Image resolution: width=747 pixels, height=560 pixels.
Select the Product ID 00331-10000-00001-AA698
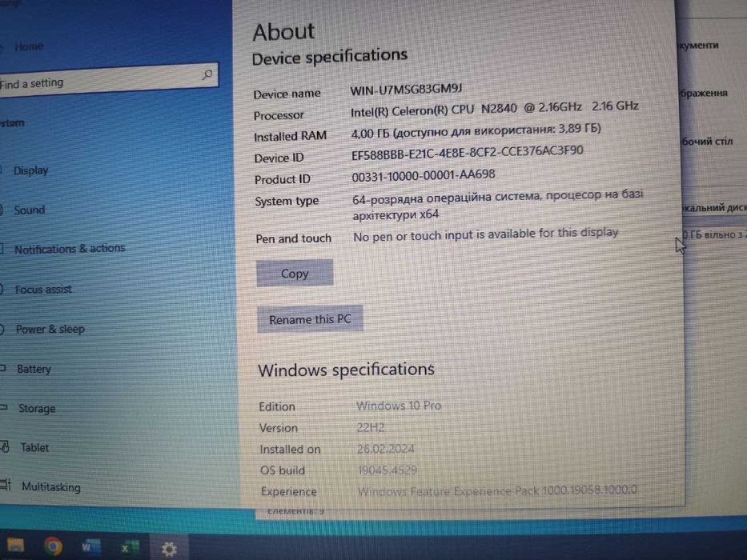pos(423,176)
